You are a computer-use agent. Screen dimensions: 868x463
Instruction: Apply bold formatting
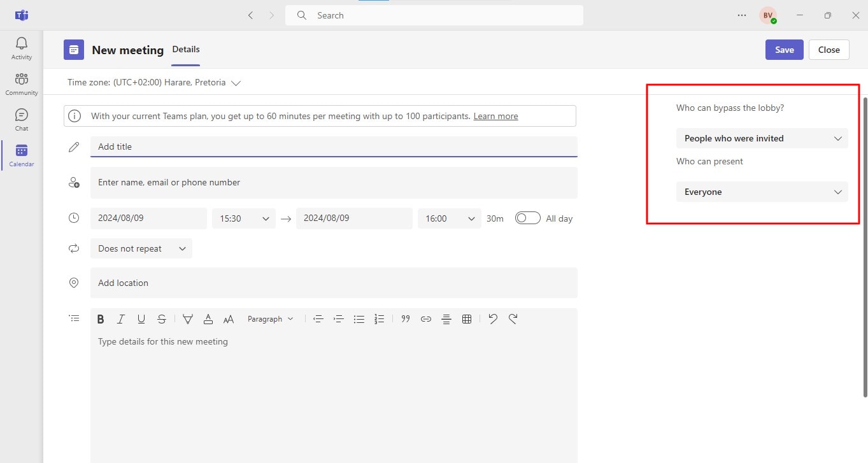(101, 319)
